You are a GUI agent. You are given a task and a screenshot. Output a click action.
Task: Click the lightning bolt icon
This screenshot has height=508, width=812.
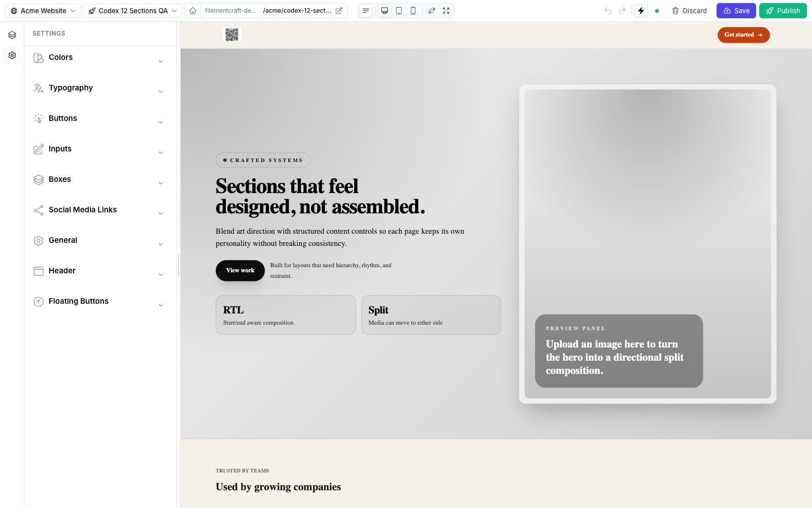641,11
